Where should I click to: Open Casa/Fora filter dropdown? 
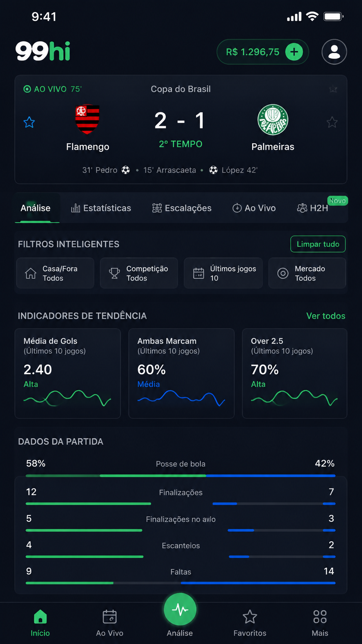55,273
